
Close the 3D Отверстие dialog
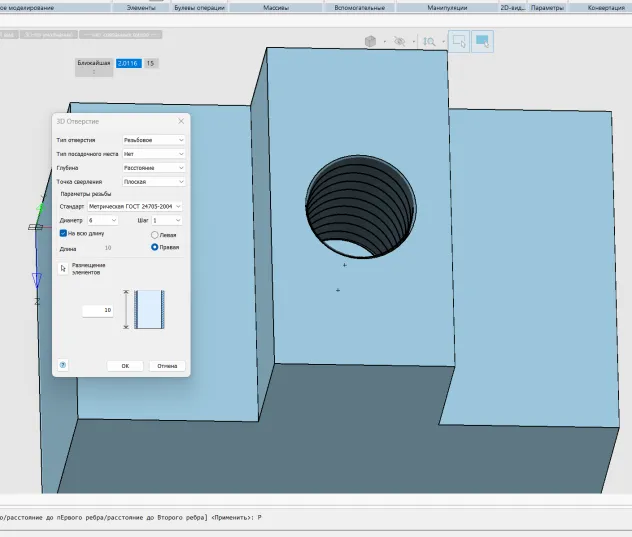click(181, 121)
